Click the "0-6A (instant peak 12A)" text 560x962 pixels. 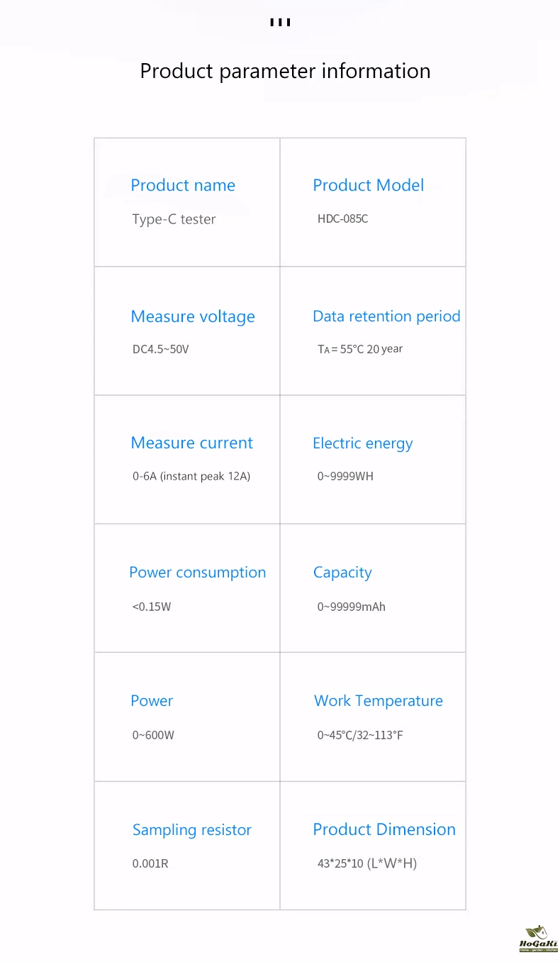point(191,476)
